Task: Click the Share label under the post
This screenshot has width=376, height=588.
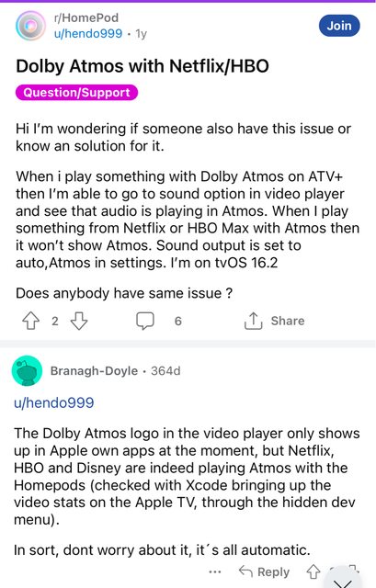Action: [x=288, y=321]
